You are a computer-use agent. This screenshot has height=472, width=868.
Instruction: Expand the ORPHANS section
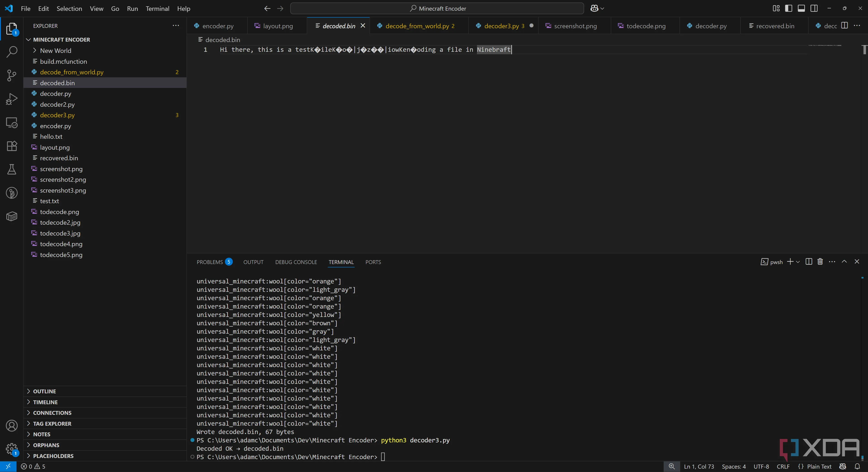click(x=105, y=445)
